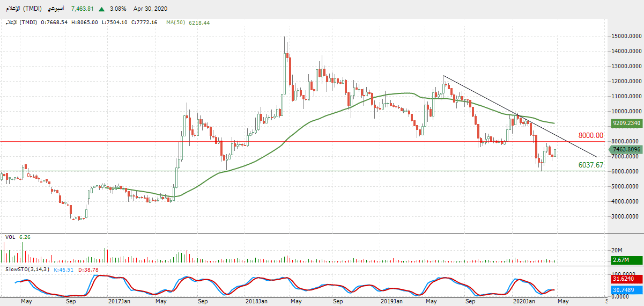Image resolution: width=644 pixels, height=306 pixels.
Task: Select the black descending trendline
Action: point(520,116)
